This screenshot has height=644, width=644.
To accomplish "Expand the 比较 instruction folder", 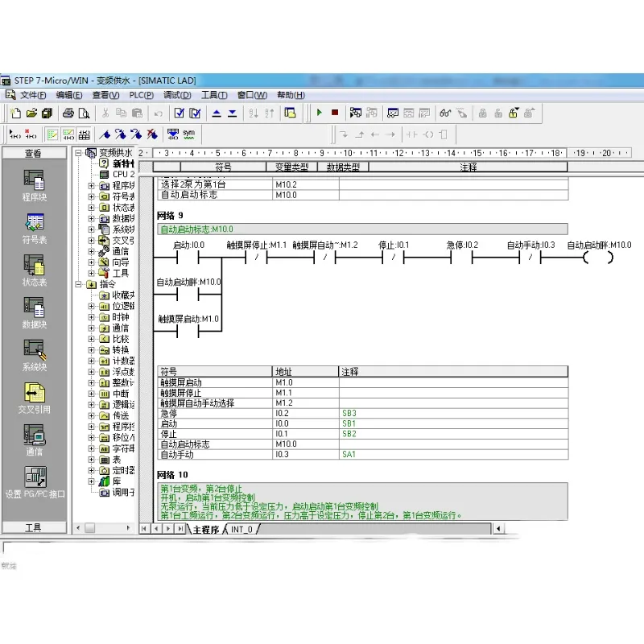I will point(91,339).
